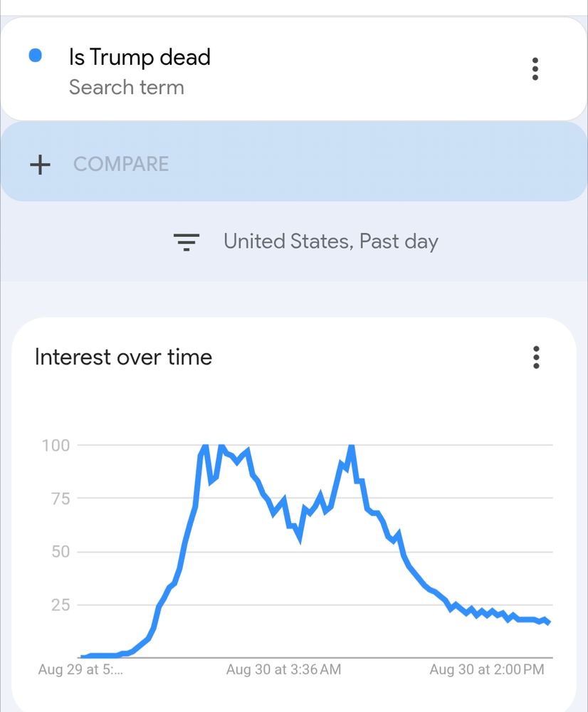588x712 pixels.
Task: Click the Search term subtitle
Action: [127, 87]
